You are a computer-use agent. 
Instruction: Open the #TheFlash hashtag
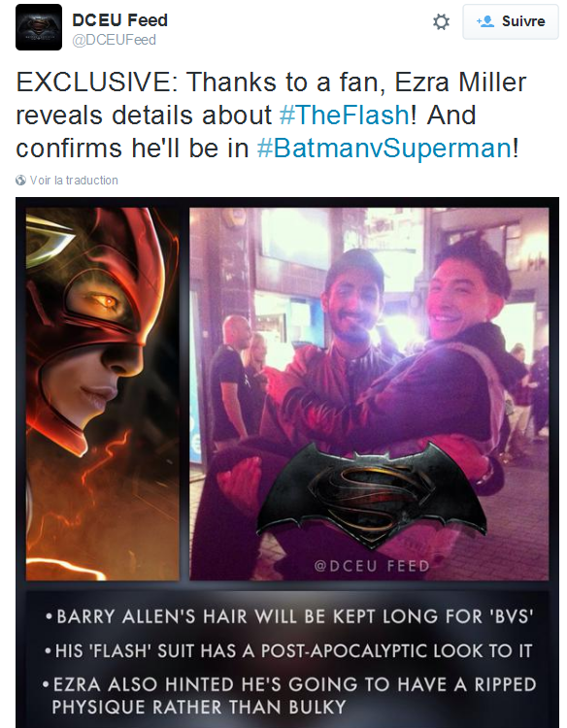pyautogui.click(x=345, y=116)
